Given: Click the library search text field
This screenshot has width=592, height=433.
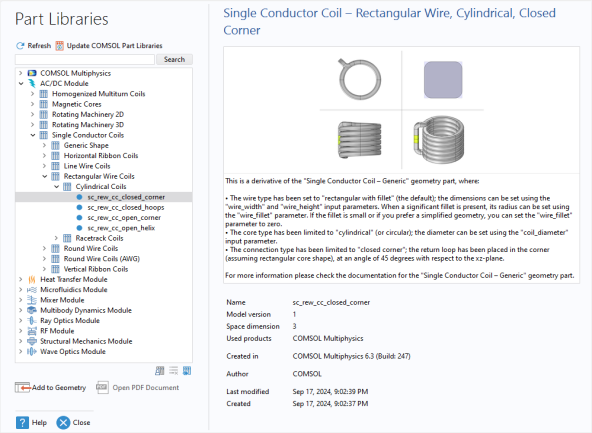Looking at the screenshot, I should tap(85, 59).
